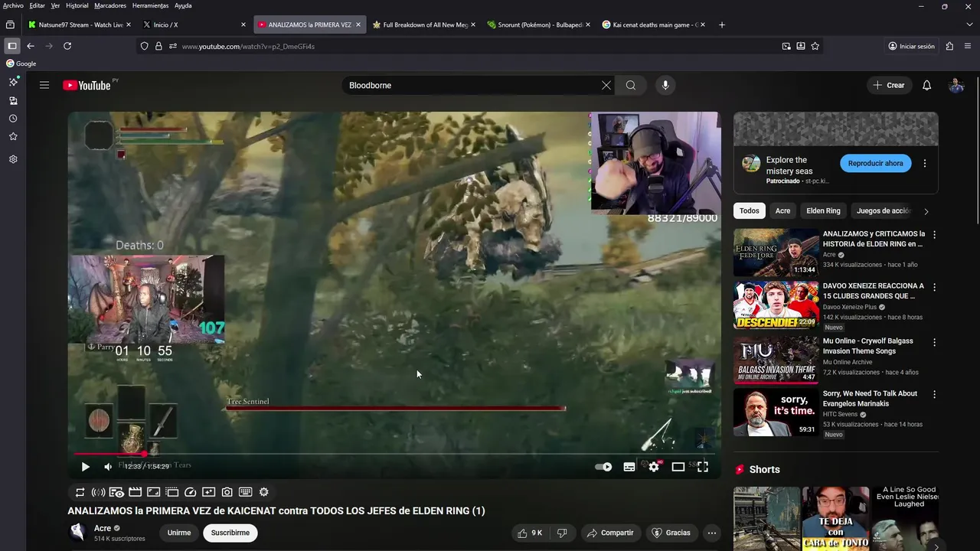980x551 pixels.
Task: Switch to Natsune97 Stream browser tab
Action: [80, 24]
